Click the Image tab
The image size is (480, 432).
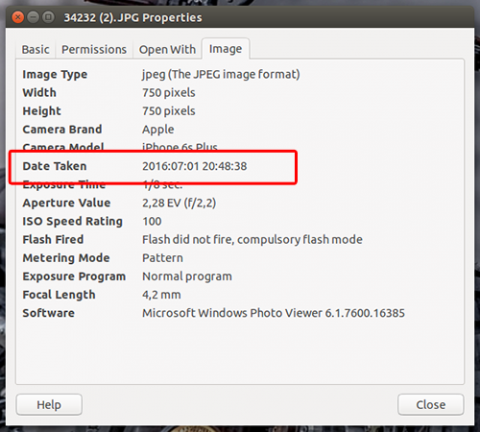pos(225,49)
